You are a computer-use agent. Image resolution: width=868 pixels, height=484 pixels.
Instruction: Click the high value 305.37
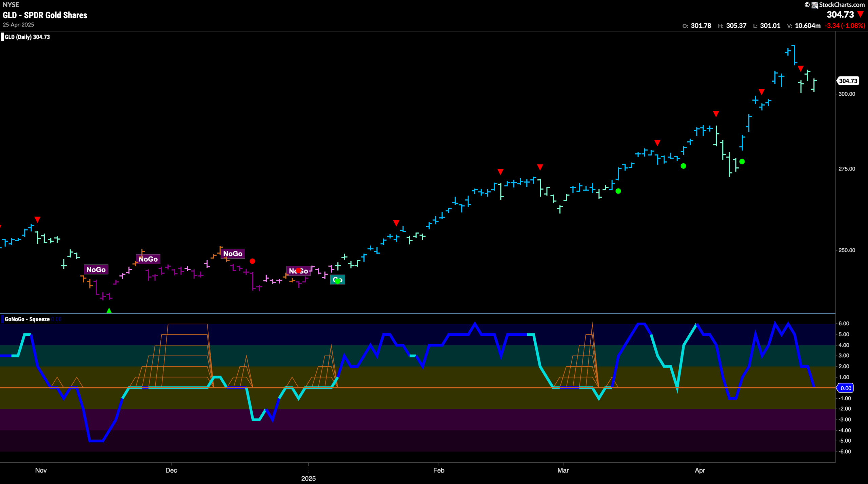point(736,26)
